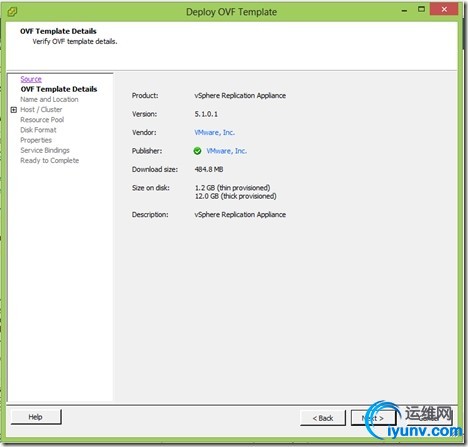Select Ready to Complete step
The height and width of the screenshot is (447, 468).
click(x=50, y=160)
